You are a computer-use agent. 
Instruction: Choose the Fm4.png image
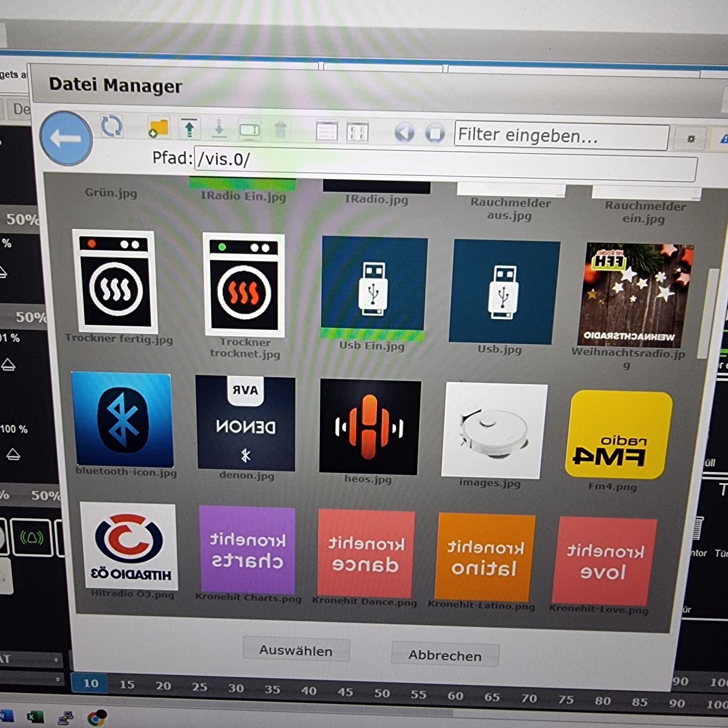click(x=618, y=435)
